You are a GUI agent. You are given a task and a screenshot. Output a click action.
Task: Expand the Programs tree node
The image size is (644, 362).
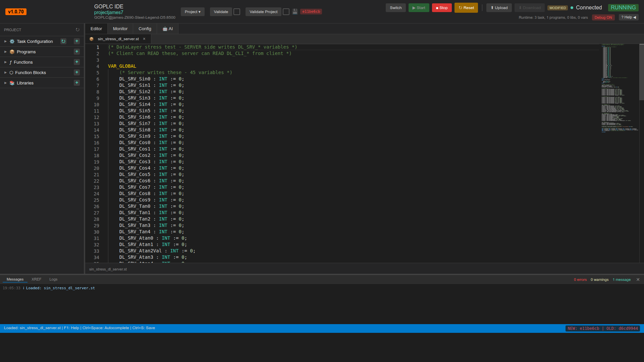pos(5,52)
